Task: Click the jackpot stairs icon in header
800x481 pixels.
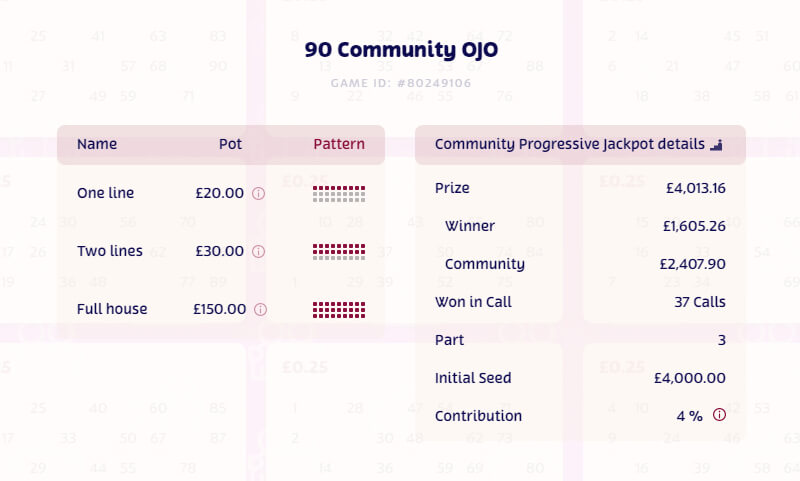Action: pyautogui.click(x=716, y=145)
